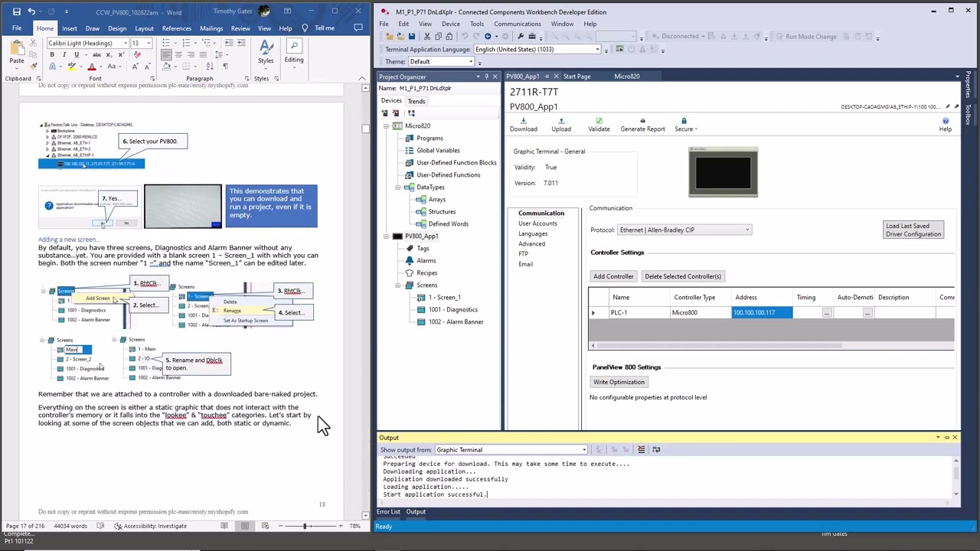Center-align the paragraph in Word
Screen dimensions: 980x551
tap(179, 55)
